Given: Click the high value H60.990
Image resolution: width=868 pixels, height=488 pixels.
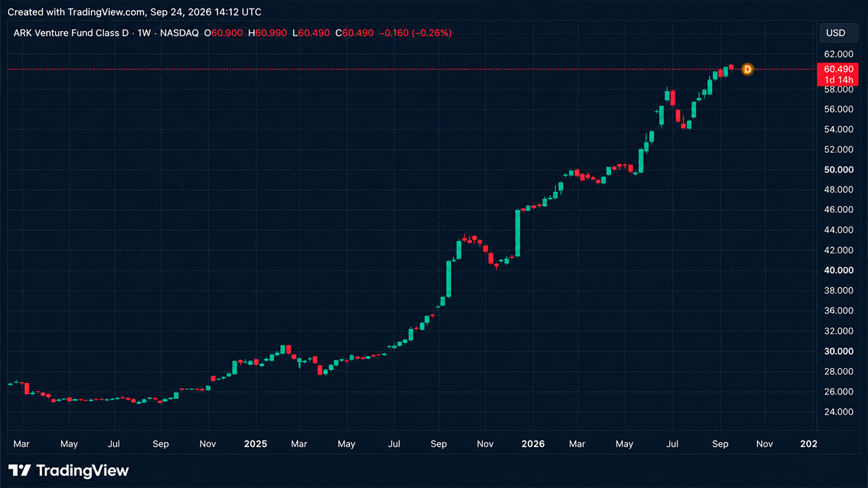Looking at the screenshot, I should [268, 33].
